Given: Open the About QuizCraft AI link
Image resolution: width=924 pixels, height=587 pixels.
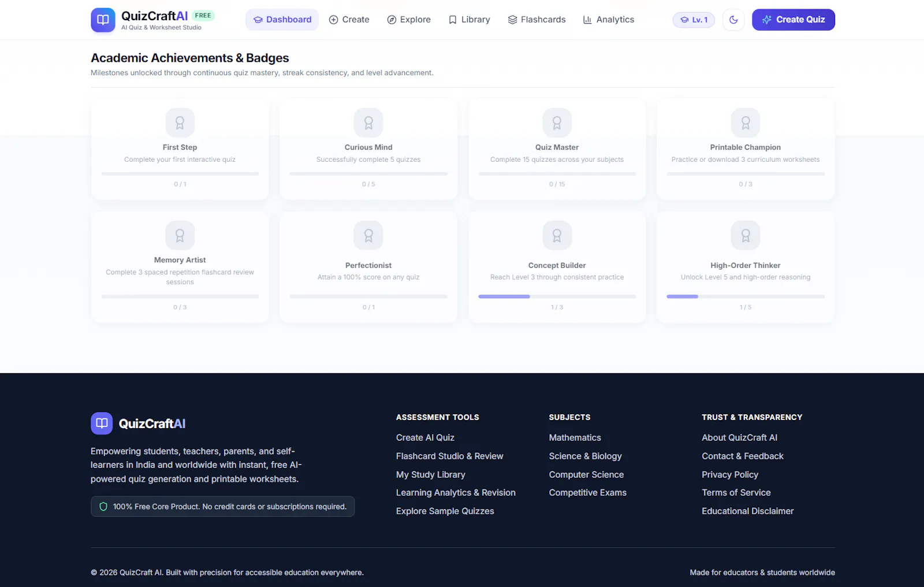Looking at the screenshot, I should pyautogui.click(x=740, y=438).
